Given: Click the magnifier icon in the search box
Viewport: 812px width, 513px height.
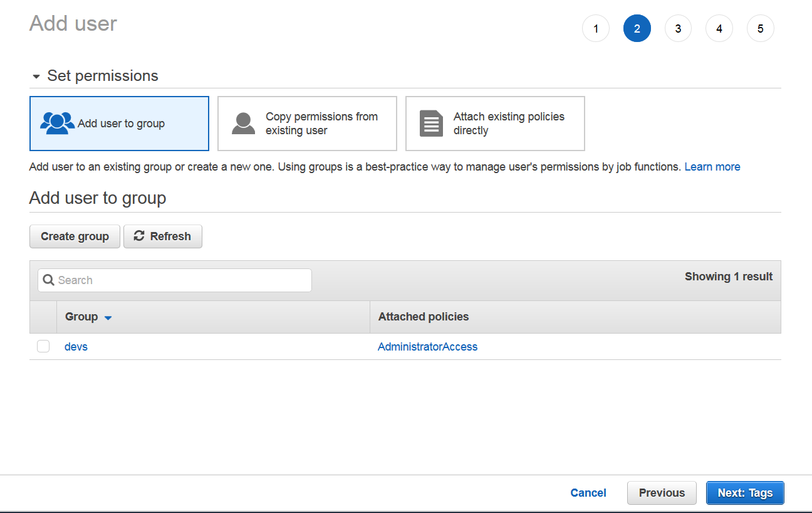Looking at the screenshot, I should click(49, 280).
